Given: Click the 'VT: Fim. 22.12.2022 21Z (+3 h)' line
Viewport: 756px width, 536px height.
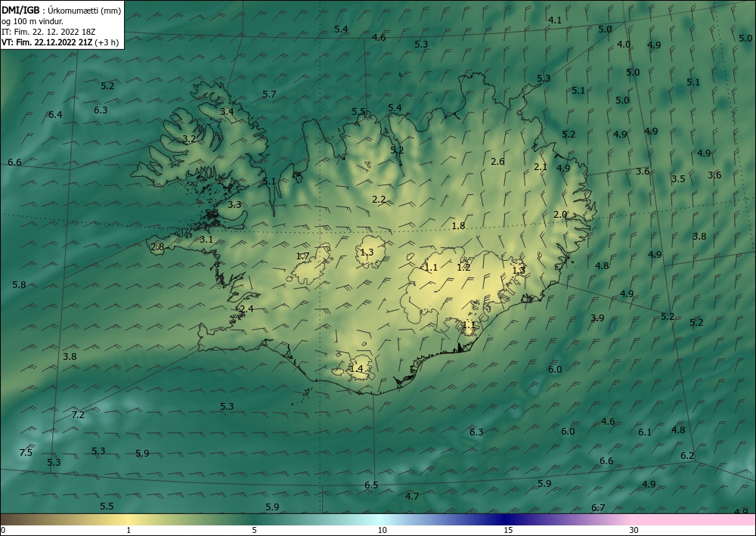Looking at the screenshot, I should (x=60, y=42).
